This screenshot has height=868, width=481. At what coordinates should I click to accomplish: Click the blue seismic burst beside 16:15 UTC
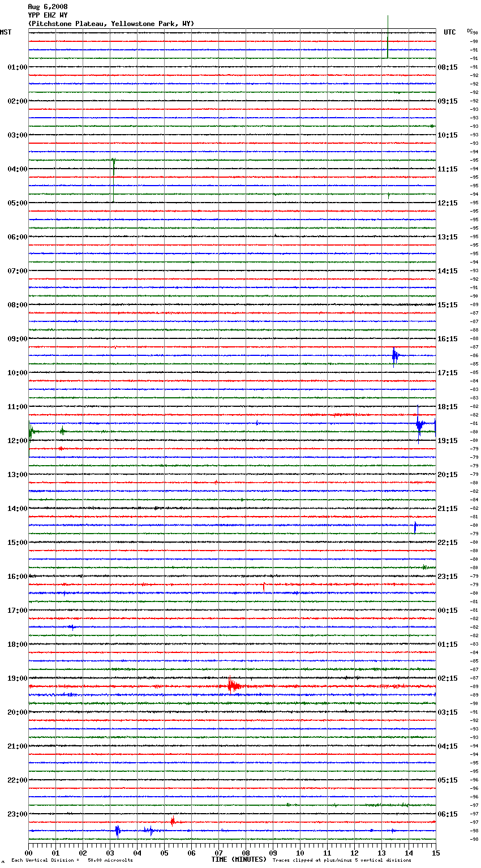click(396, 356)
